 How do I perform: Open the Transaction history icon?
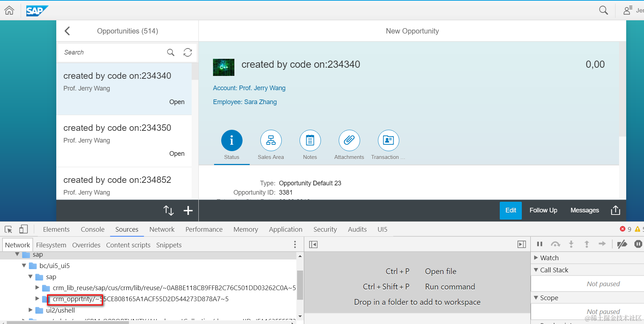pyautogui.click(x=389, y=140)
